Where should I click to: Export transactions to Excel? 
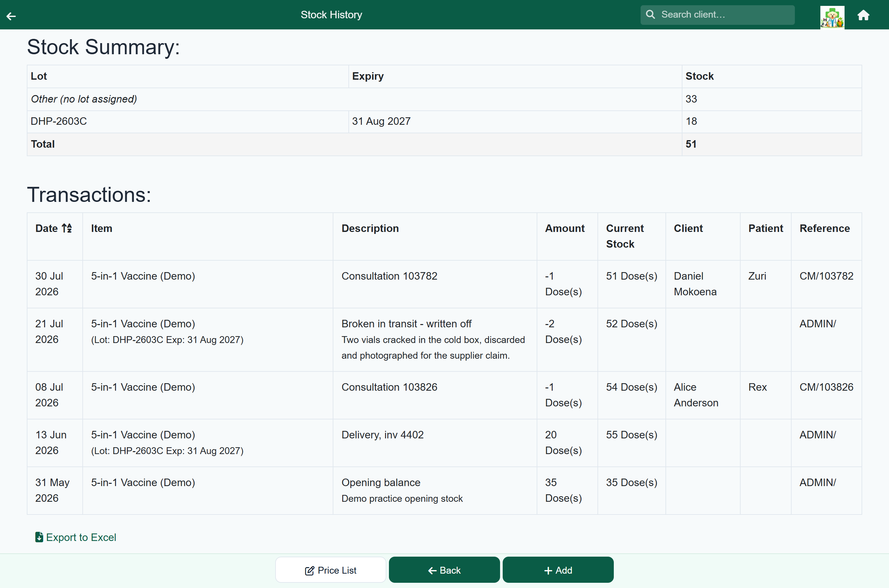click(x=76, y=537)
